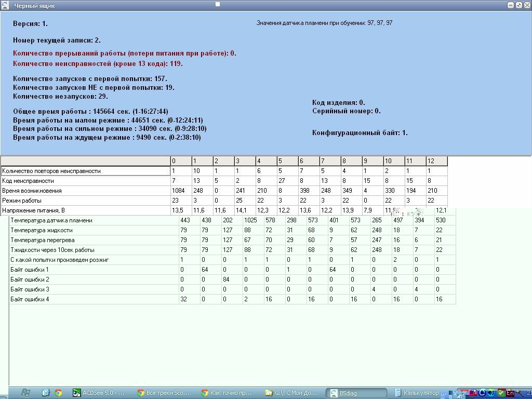
Task: Select the 'Количество повторов неисправности' row label
Action: point(86,171)
